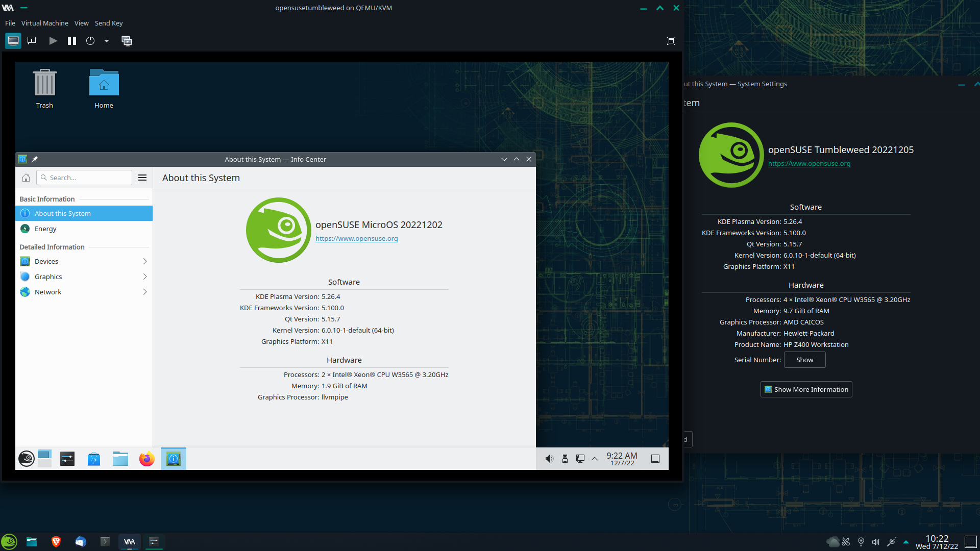The width and height of the screenshot is (980, 551).
Task: Open guest network connections tray icon
Action: pos(580,459)
